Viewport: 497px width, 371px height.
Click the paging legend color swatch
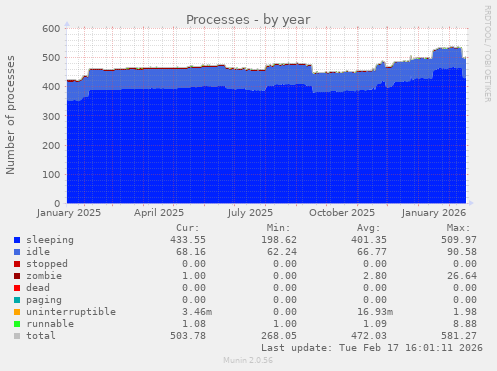coord(17,300)
